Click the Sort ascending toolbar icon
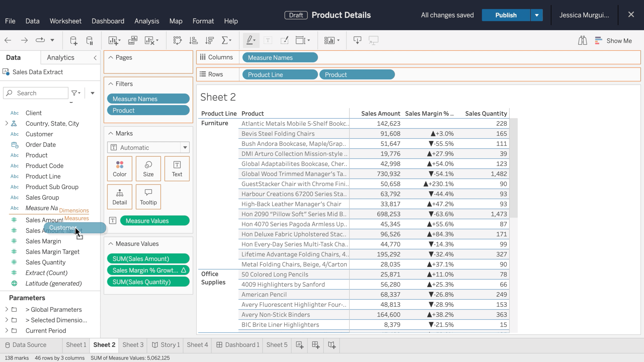644x362 pixels. 194,41
